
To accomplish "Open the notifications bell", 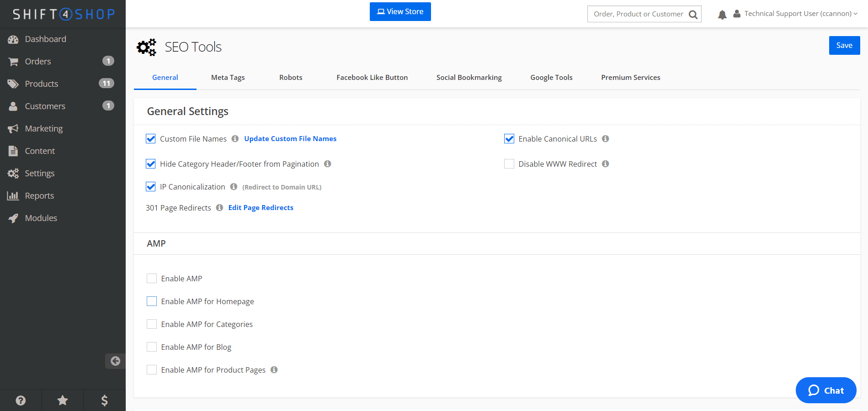I will (x=722, y=14).
